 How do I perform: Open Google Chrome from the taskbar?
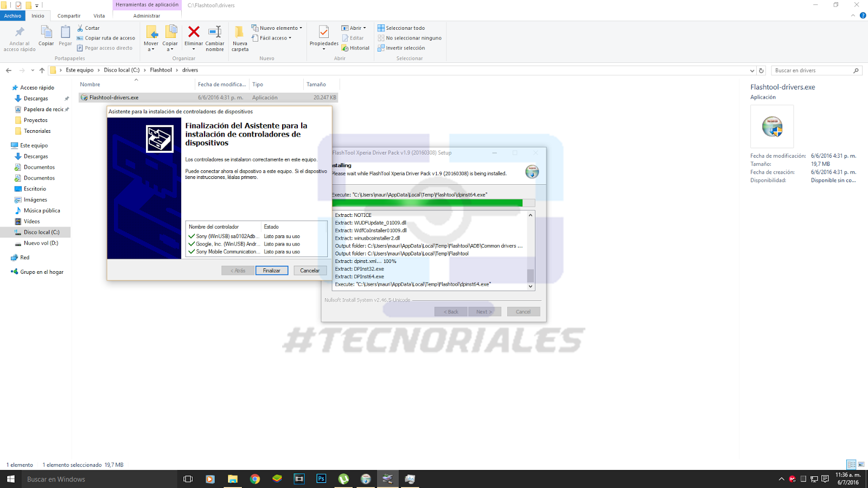pyautogui.click(x=254, y=479)
